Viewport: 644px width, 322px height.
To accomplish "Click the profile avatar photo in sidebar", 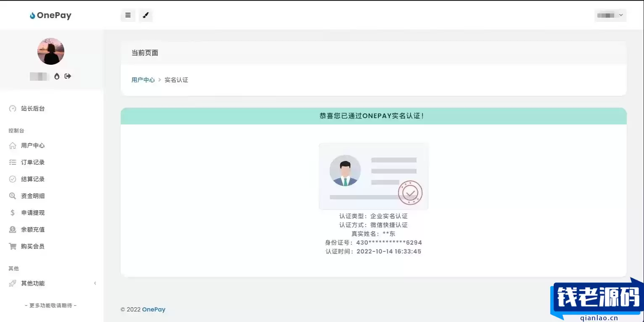I will 51,51.
